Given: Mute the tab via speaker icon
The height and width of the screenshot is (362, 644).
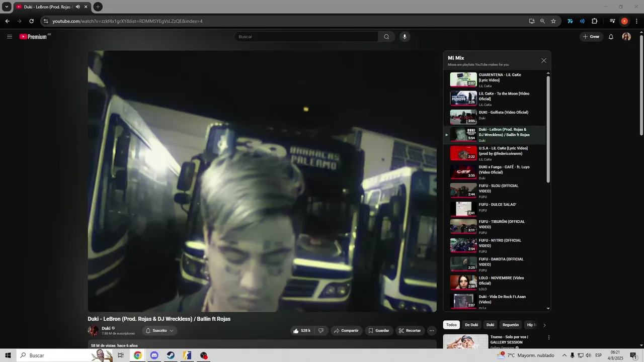Looking at the screenshot, I should coord(77,7).
